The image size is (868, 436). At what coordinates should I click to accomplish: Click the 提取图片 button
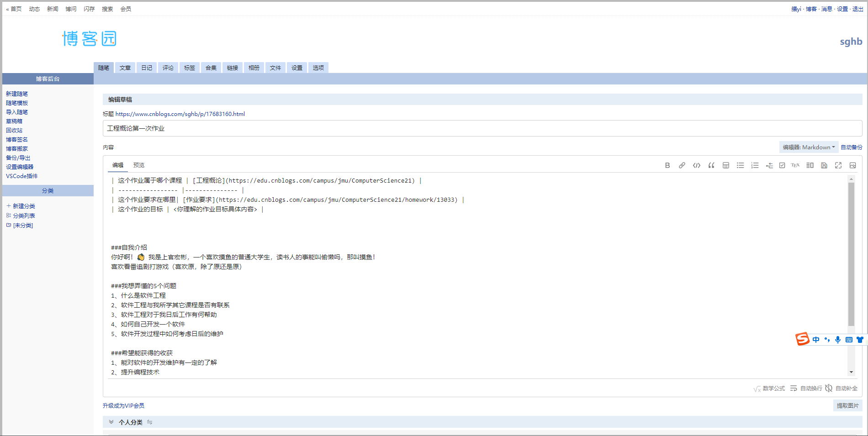[x=847, y=405]
